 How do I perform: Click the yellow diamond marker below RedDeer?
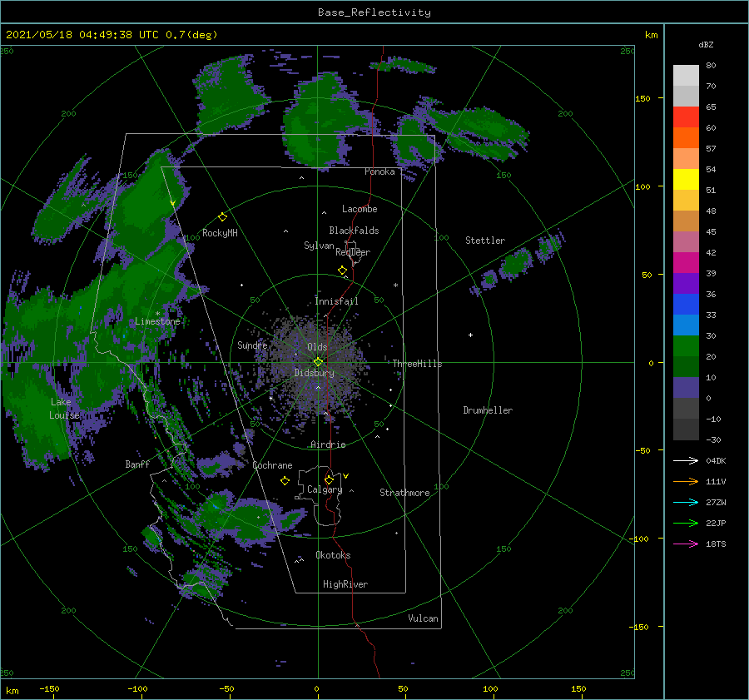342,271
